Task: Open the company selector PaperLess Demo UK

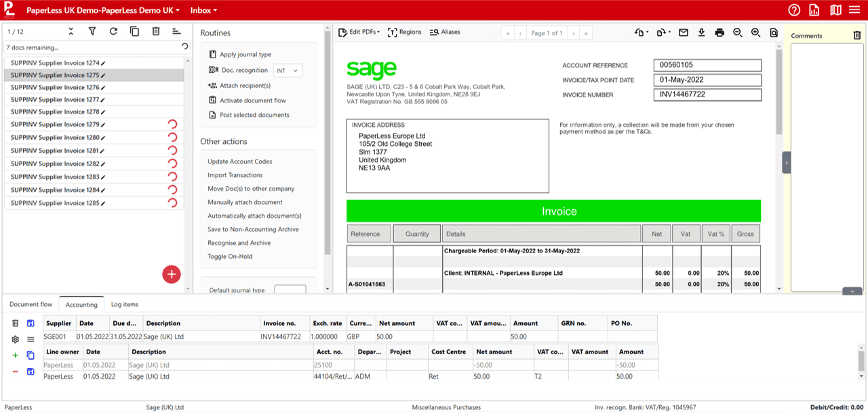Action: point(103,10)
